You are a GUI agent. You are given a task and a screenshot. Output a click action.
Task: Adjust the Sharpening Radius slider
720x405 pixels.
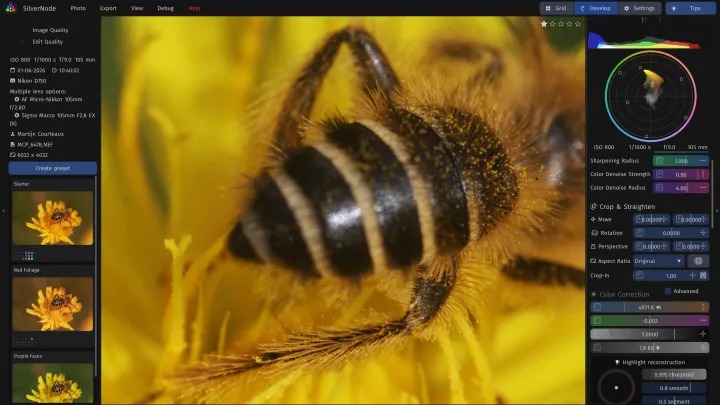click(x=681, y=161)
